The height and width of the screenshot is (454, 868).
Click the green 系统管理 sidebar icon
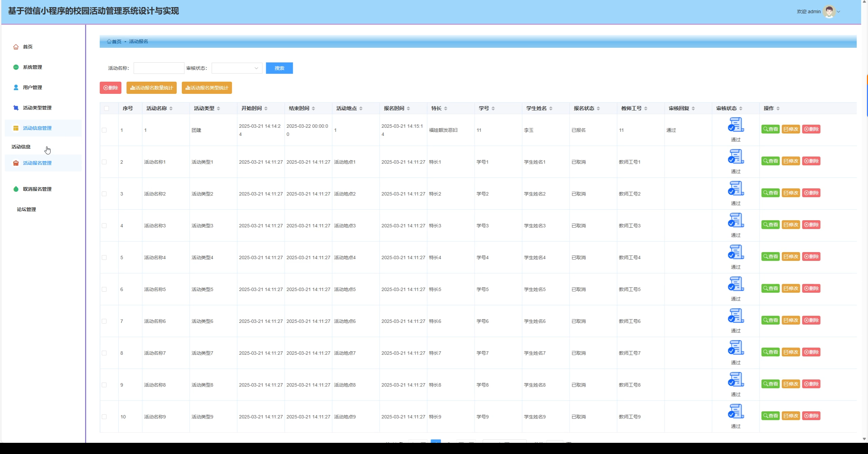16,67
